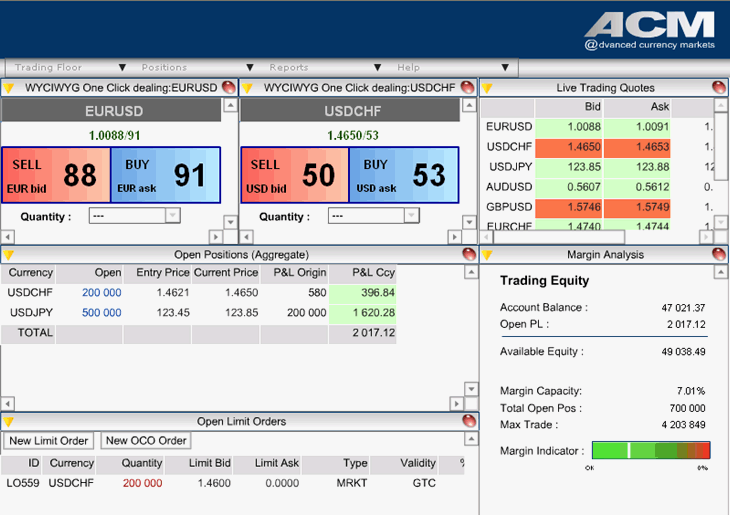This screenshot has height=515, width=730.
Task: Click the Validity column header
Action: pos(404,463)
